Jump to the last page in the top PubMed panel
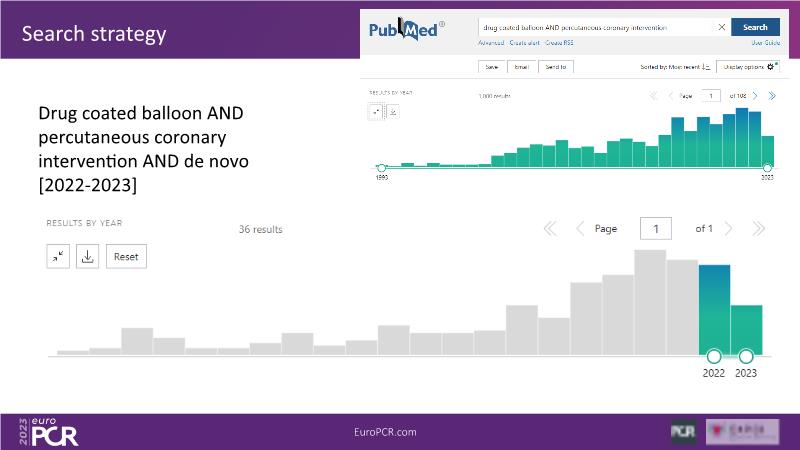The width and height of the screenshot is (800, 450). click(771, 96)
